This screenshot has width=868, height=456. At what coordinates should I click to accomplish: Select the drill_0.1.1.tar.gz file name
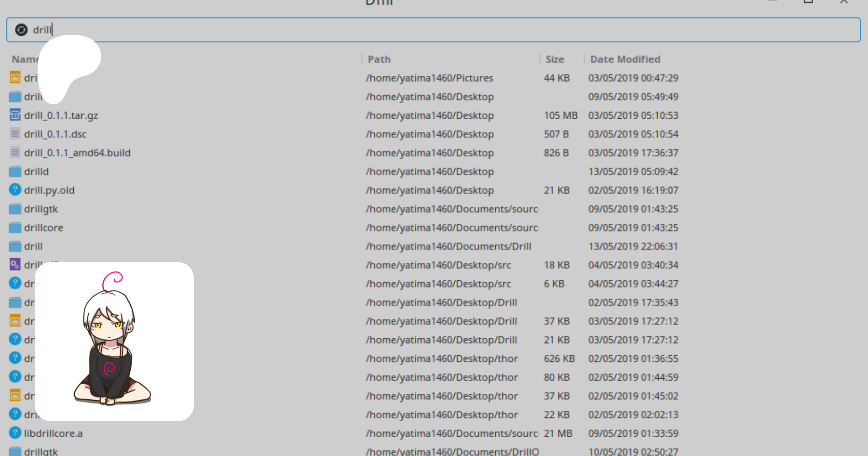[61, 115]
